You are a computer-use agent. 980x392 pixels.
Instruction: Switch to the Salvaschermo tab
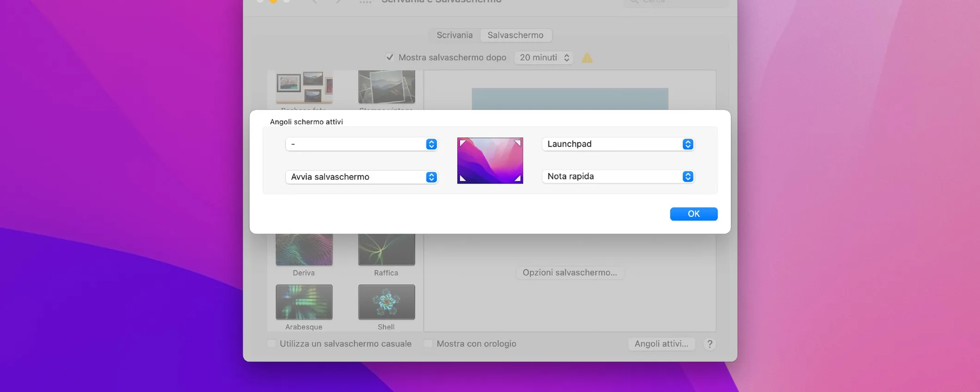(515, 35)
